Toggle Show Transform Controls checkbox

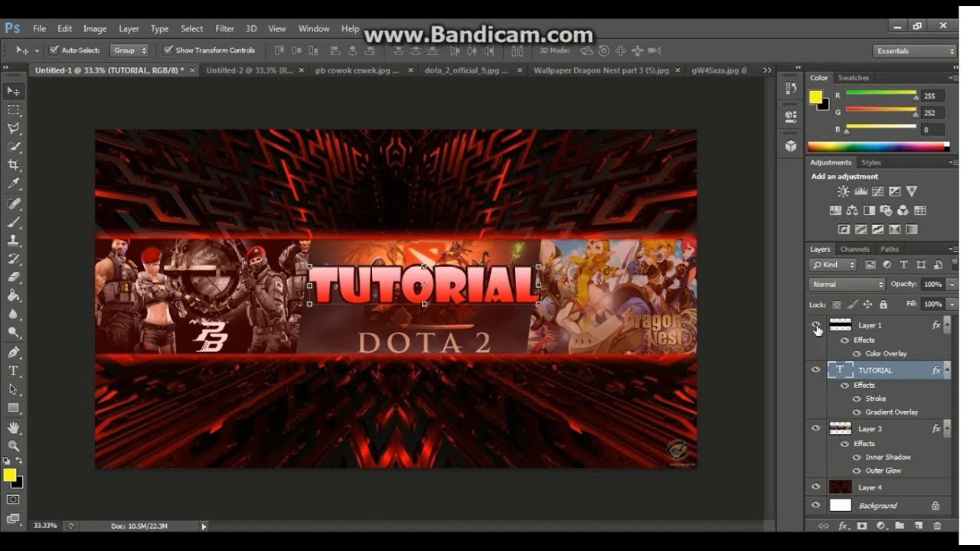(168, 51)
